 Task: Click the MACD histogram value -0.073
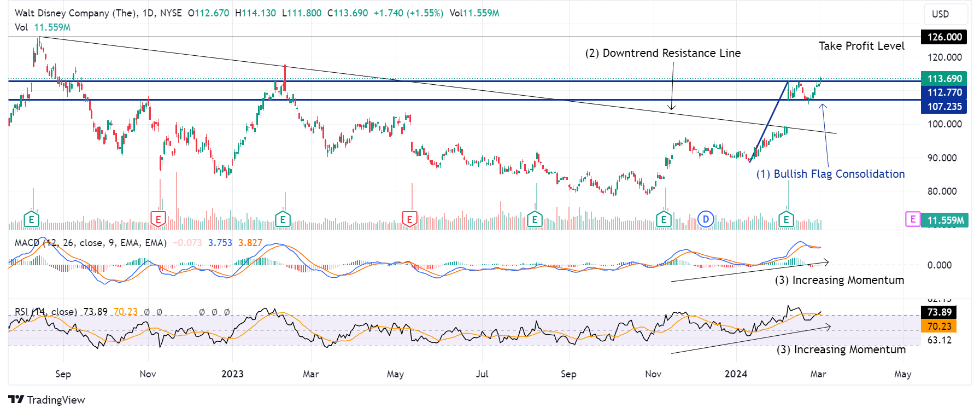187,243
